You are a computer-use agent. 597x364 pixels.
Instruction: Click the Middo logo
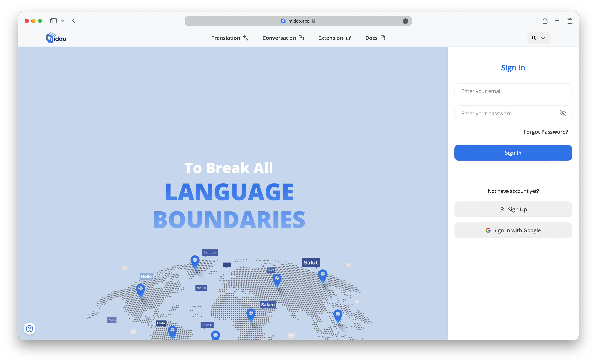[56, 38]
